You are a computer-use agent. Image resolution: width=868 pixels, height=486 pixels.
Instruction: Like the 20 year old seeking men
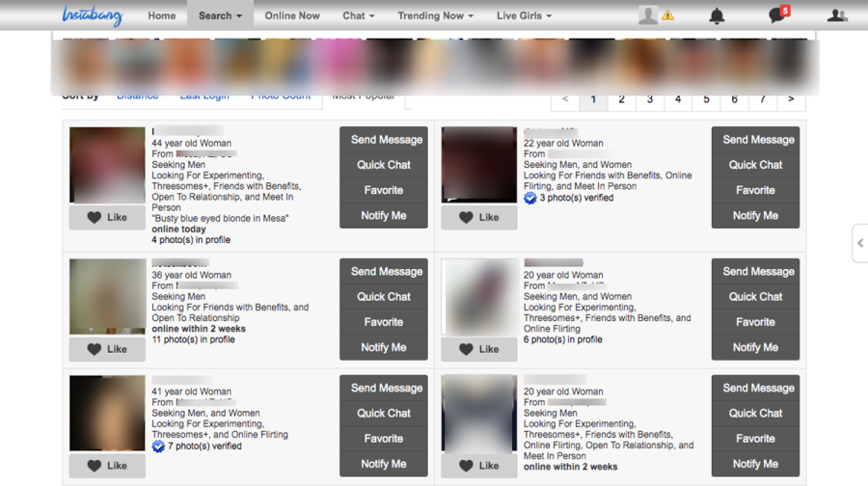tap(479, 466)
